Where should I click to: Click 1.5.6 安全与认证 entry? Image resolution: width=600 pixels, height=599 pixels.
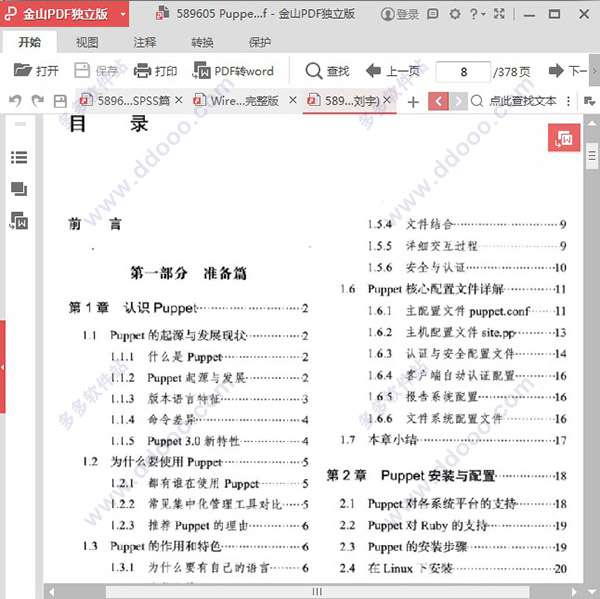pos(467,267)
